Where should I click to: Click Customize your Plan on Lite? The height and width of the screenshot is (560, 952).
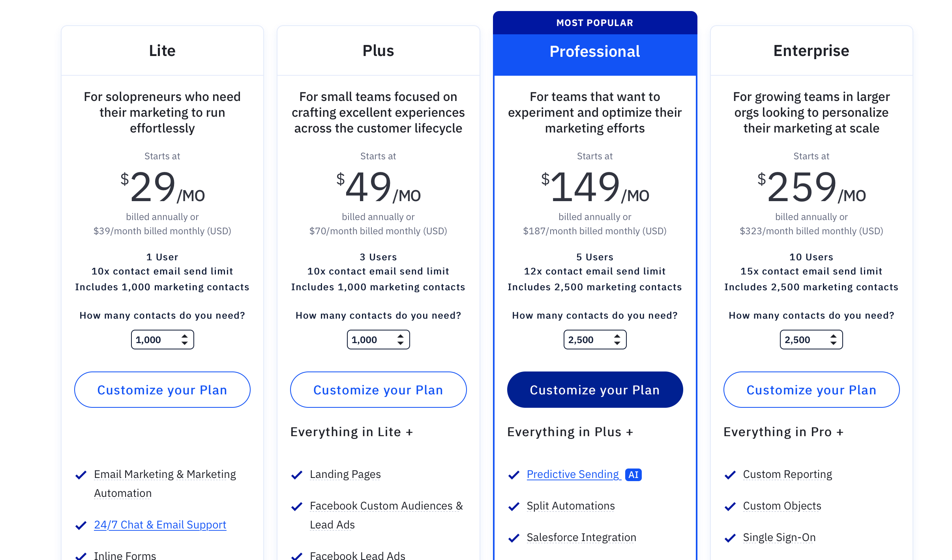tap(161, 389)
